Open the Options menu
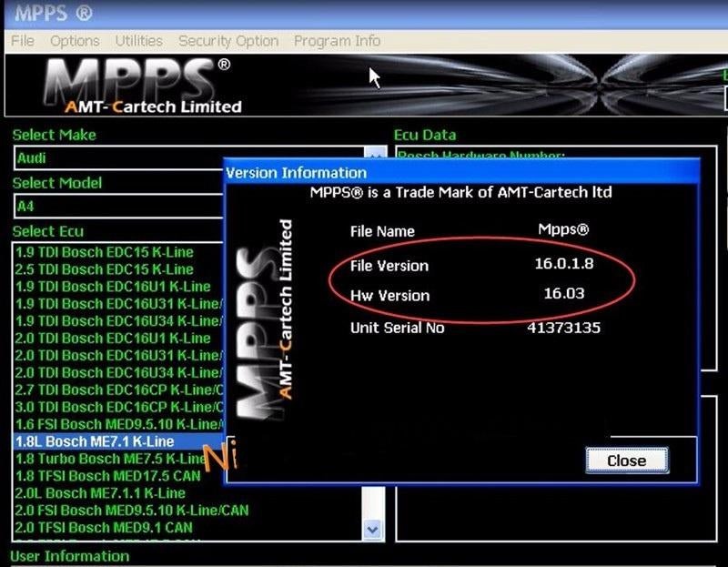The height and width of the screenshot is (567, 728). (75, 41)
